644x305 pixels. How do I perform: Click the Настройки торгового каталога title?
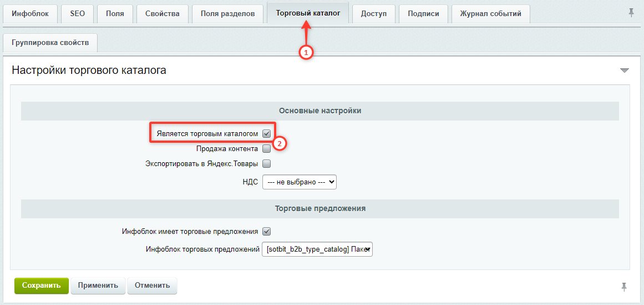pos(89,71)
